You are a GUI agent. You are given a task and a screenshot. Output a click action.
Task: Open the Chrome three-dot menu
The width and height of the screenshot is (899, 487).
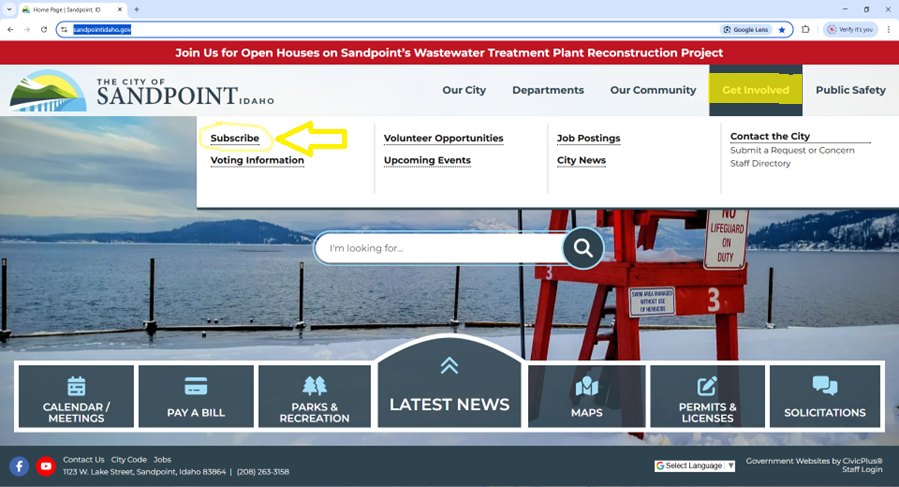(889, 29)
